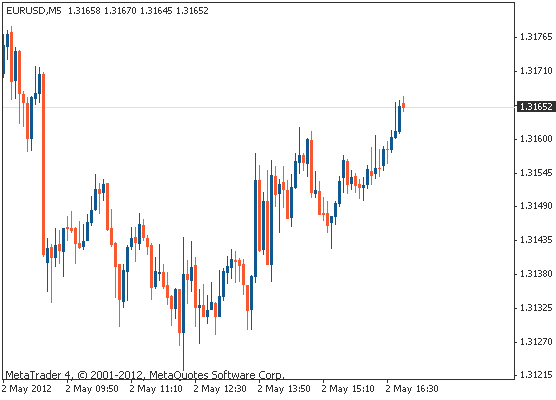The width and height of the screenshot is (556, 400).
Task: Click the 1.31215 price axis label
Action: [x=536, y=374]
